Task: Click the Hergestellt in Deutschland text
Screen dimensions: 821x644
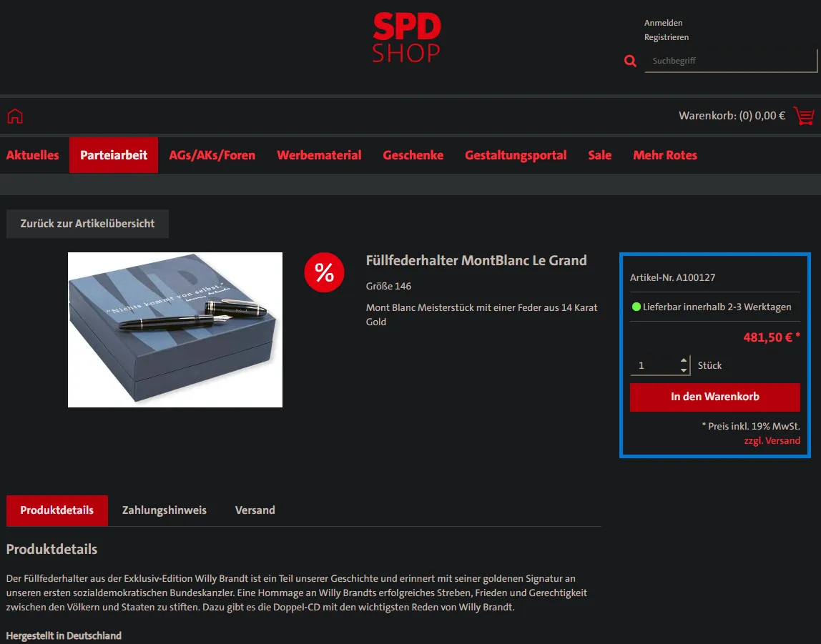Action: point(64,635)
